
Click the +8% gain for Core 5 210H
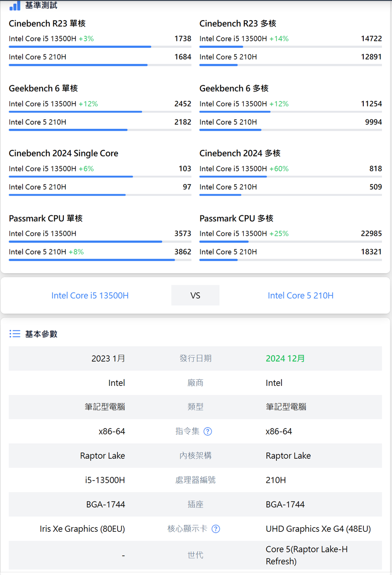tap(76, 252)
